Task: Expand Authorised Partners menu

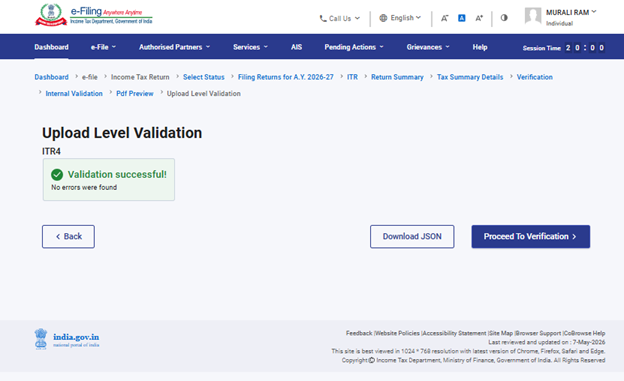Action: click(x=174, y=47)
